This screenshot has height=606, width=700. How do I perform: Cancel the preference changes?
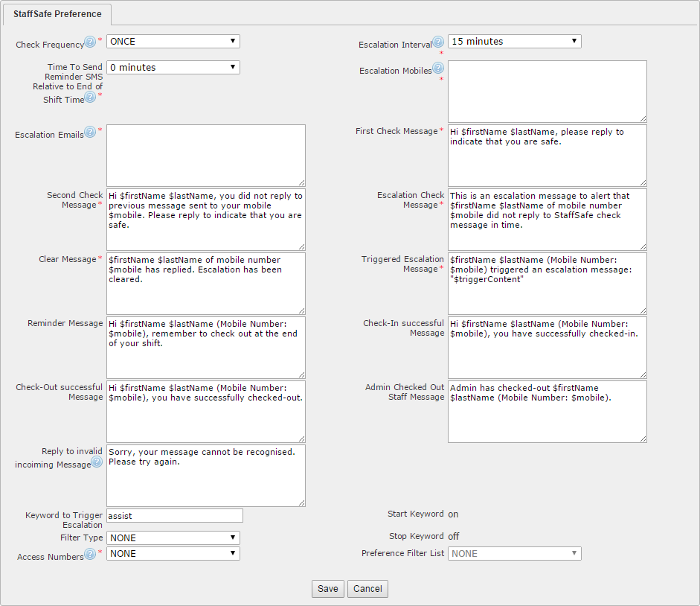pyautogui.click(x=368, y=589)
